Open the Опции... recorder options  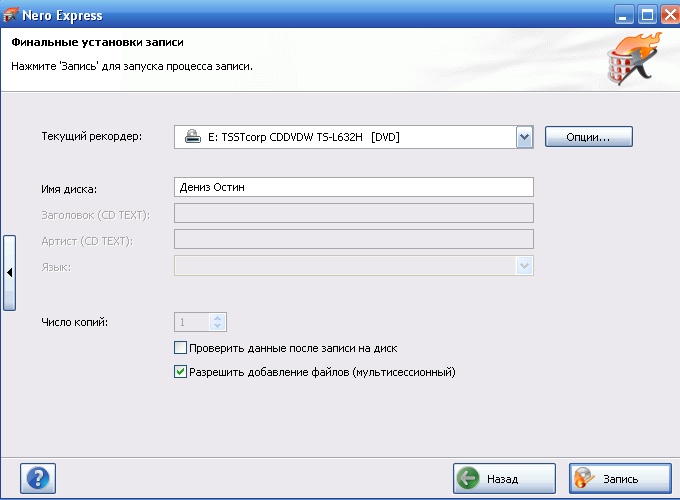pyautogui.click(x=588, y=137)
